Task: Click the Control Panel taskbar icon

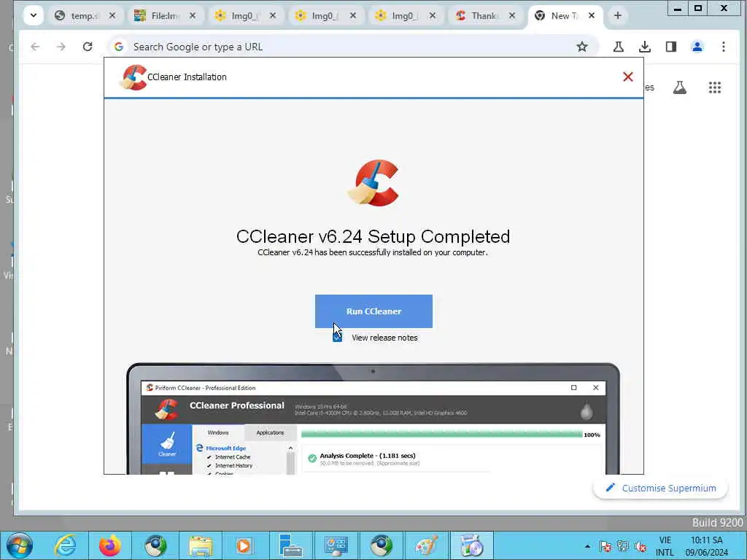Action: (336, 545)
